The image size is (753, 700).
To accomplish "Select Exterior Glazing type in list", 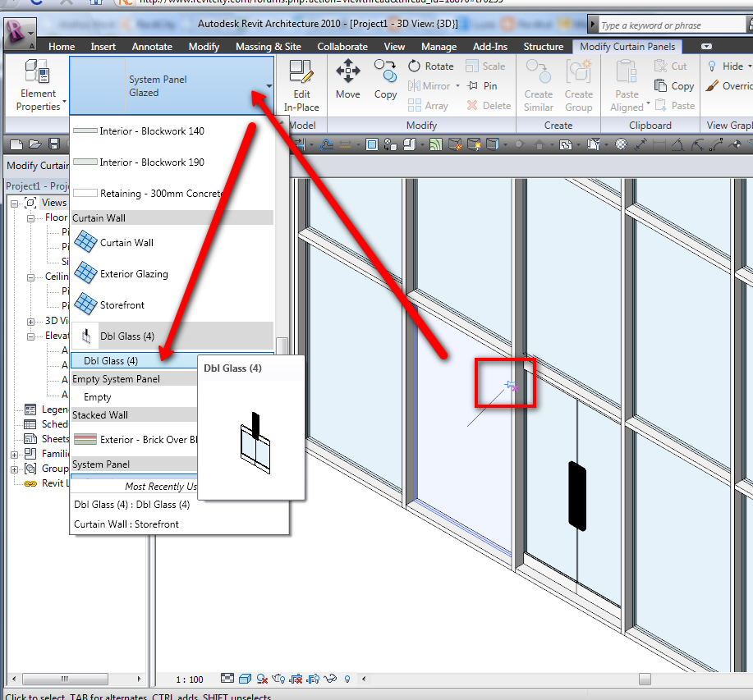I will 172,273.
